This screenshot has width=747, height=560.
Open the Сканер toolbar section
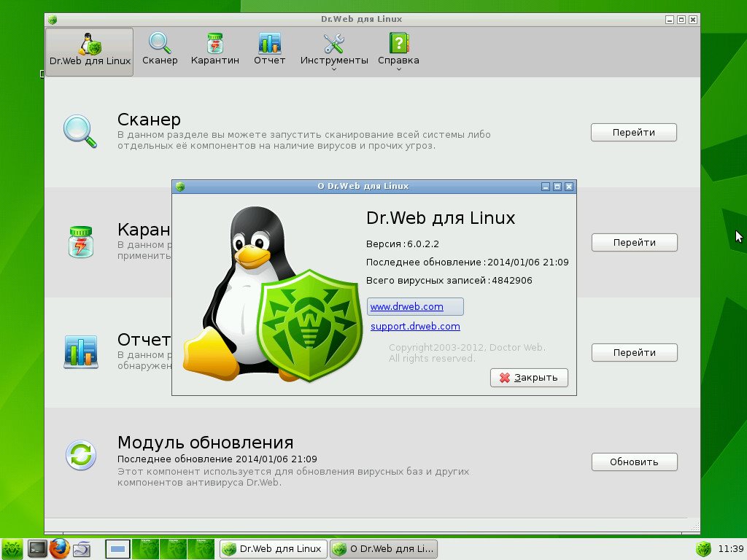coord(160,49)
